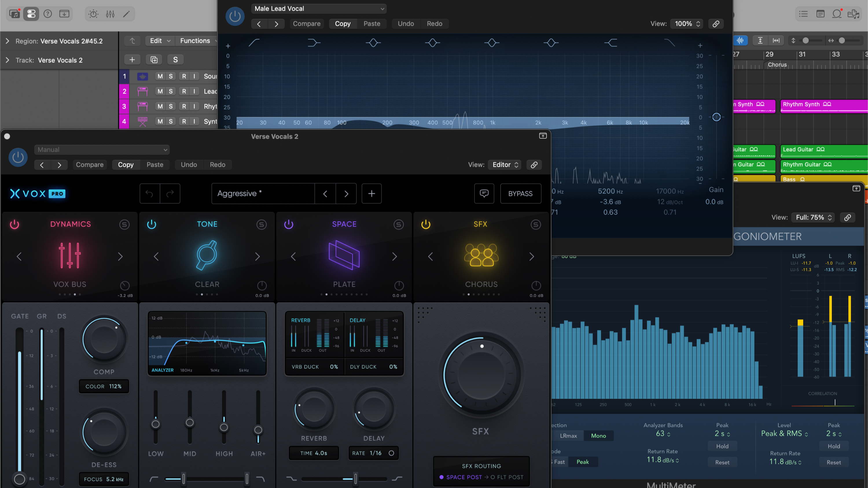The height and width of the screenshot is (488, 868).
Task: Open the Manual preset dropdown
Action: pyautogui.click(x=102, y=149)
